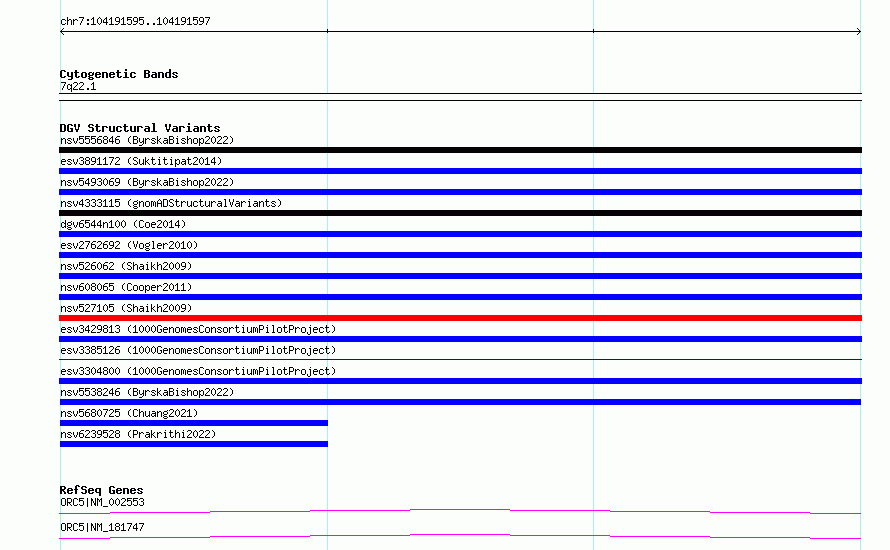
Task: Open variant esv3304800 1000Genomes label
Action: [x=198, y=371]
